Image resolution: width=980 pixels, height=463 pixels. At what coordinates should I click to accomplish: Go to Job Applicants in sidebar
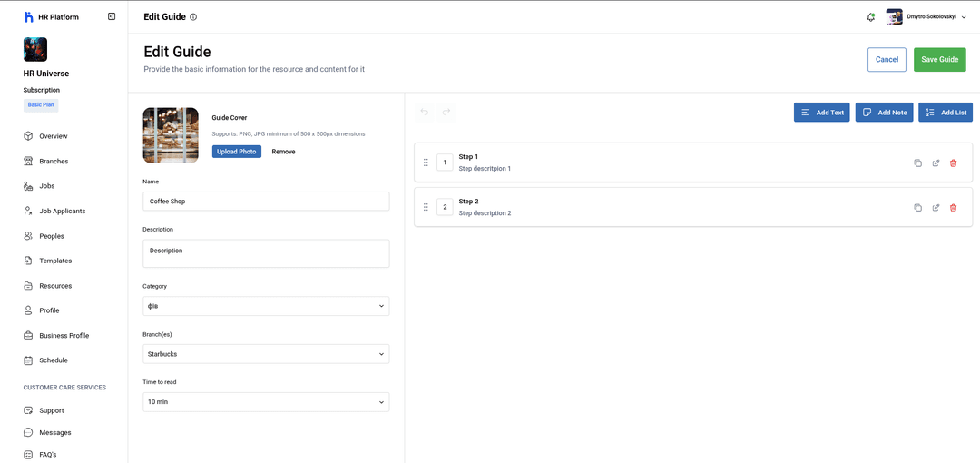62,211
